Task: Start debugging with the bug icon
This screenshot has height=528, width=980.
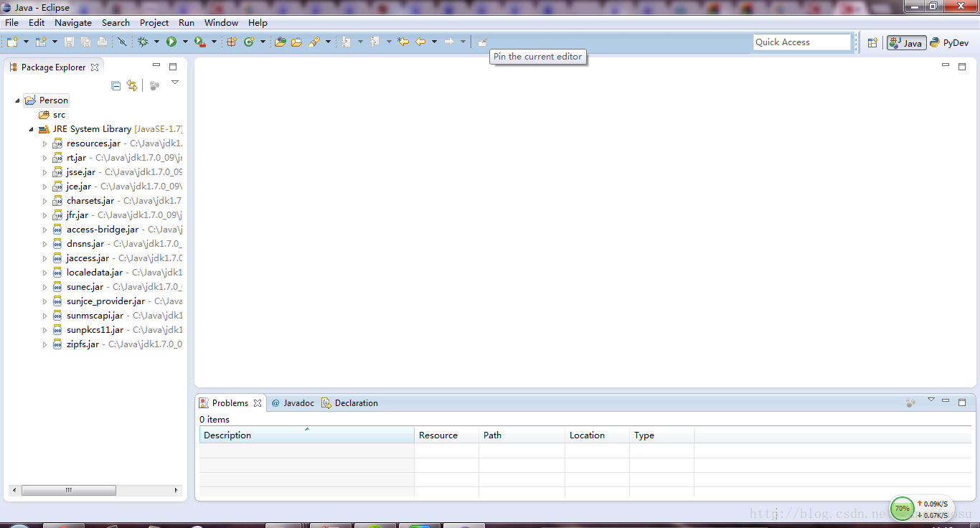Action: pyautogui.click(x=143, y=42)
